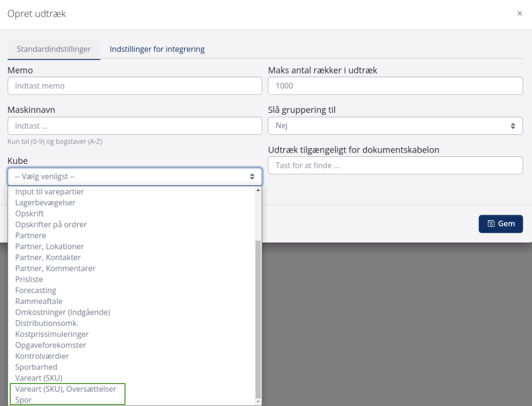Click the Memo input field
532x406 pixels.
click(135, 86)
